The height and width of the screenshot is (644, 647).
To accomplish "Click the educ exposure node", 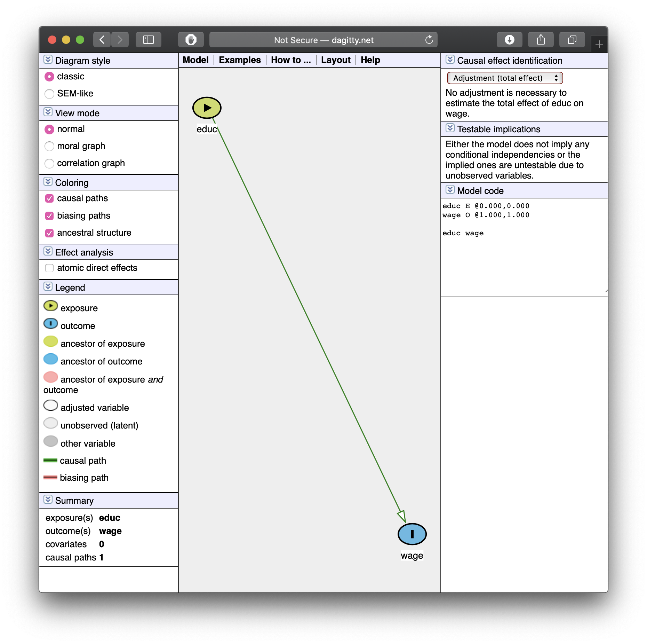I will point(207,108).
